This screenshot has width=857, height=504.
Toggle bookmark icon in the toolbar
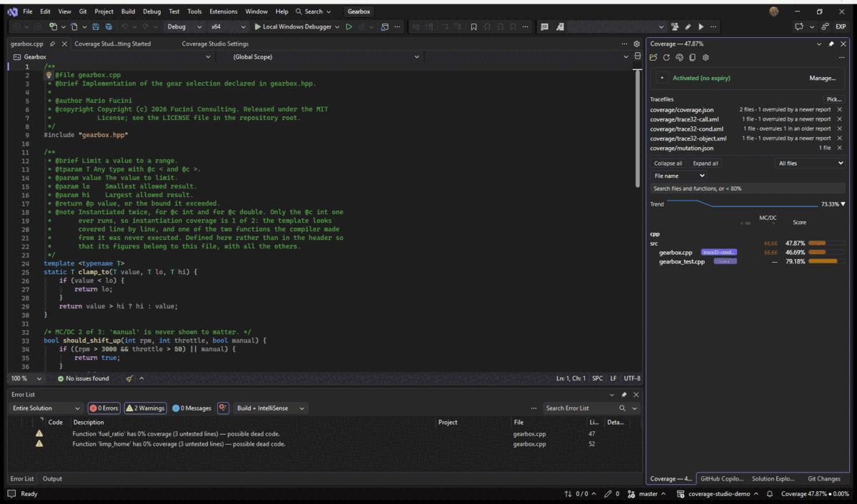tap(473, 26)
